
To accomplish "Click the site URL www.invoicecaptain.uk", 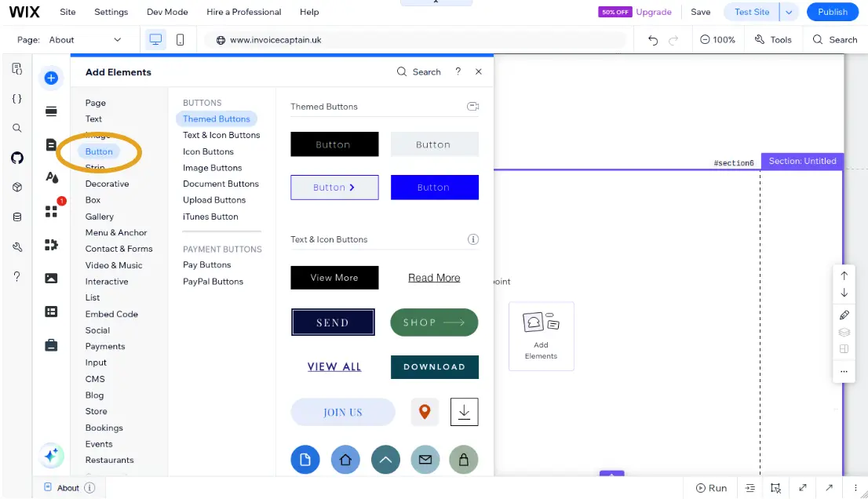I will [x=275, y=40].
